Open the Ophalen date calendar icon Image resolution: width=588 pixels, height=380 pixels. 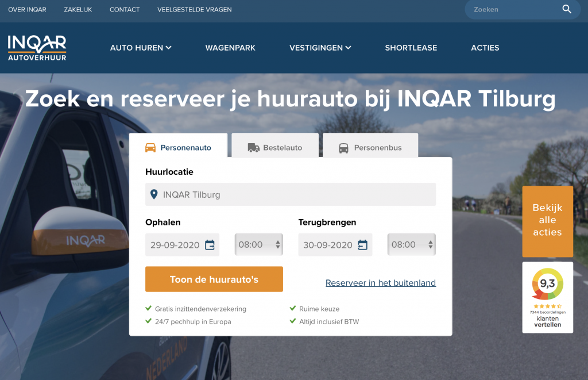pyautogui.click(x=210, y=245)
